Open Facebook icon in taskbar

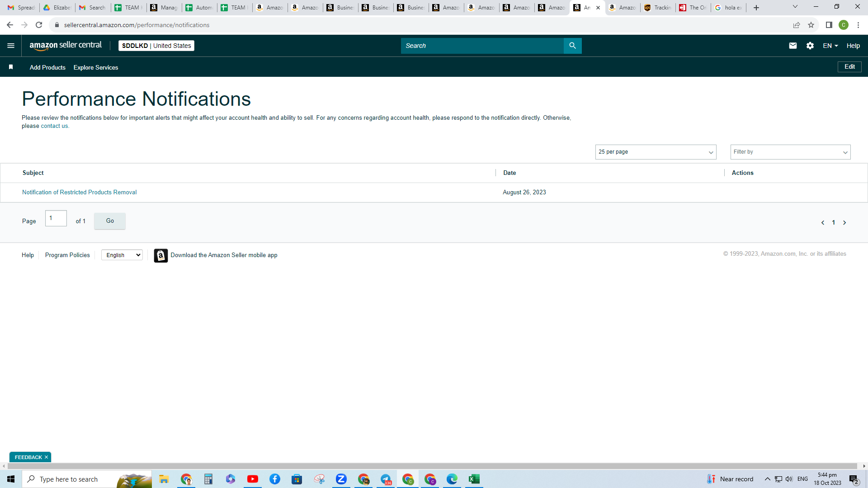(x=275, y=479)
